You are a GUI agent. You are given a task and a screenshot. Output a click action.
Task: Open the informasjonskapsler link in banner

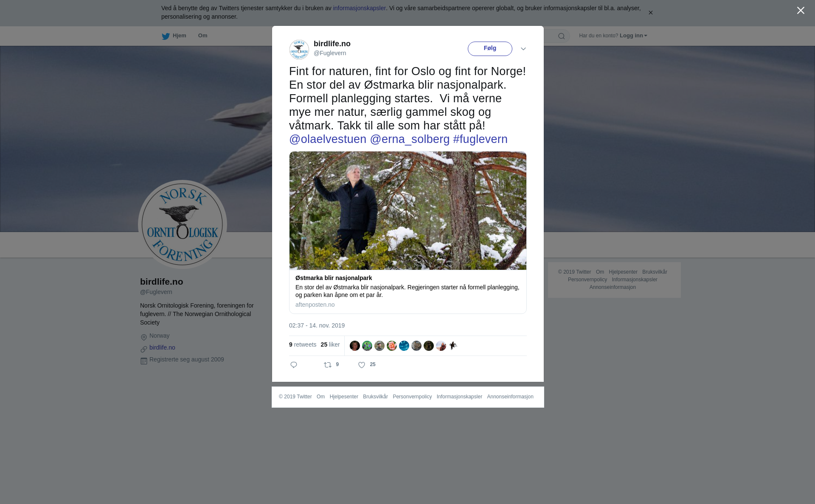click(x=359, y=8)
